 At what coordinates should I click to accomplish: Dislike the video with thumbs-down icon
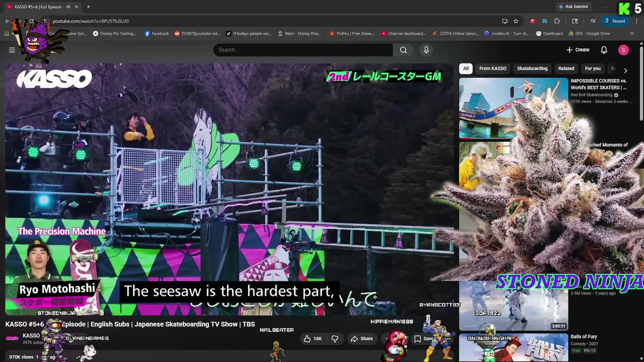pos(335,339)
